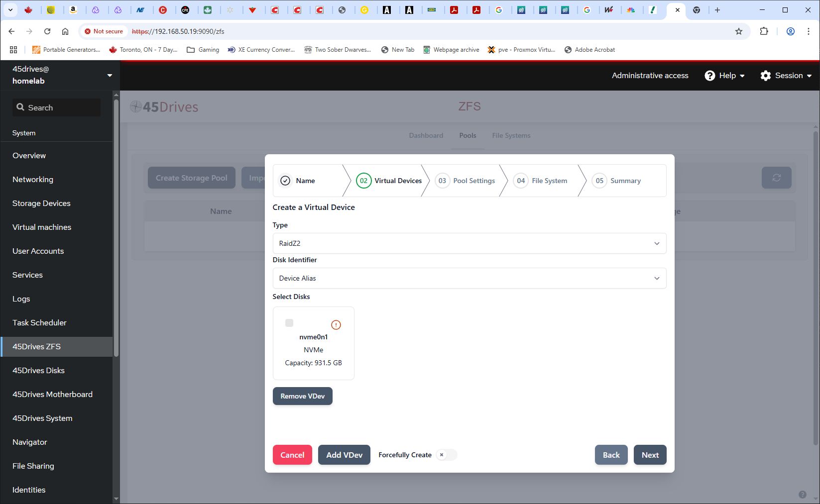820x504 pixels.
Task: Open a new browser tab with plus icon
Action: click(x=717, y=10)
